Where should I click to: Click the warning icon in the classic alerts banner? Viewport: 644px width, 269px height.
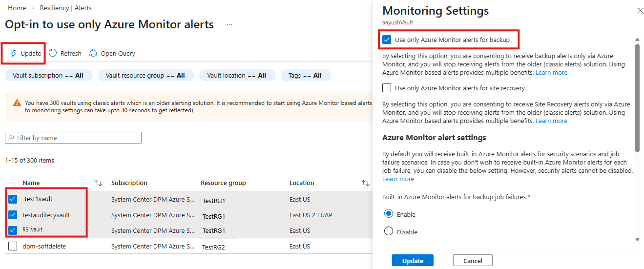17,103
